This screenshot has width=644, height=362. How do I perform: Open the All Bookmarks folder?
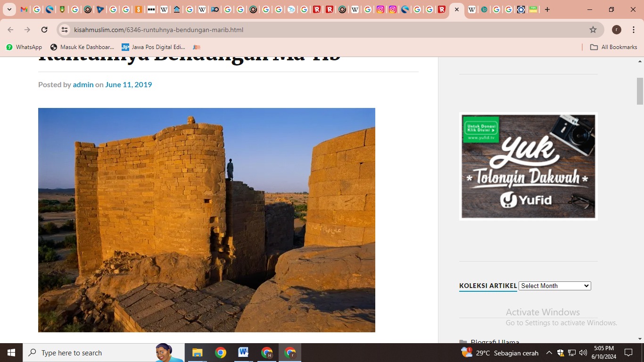click(x=613, y=47)
